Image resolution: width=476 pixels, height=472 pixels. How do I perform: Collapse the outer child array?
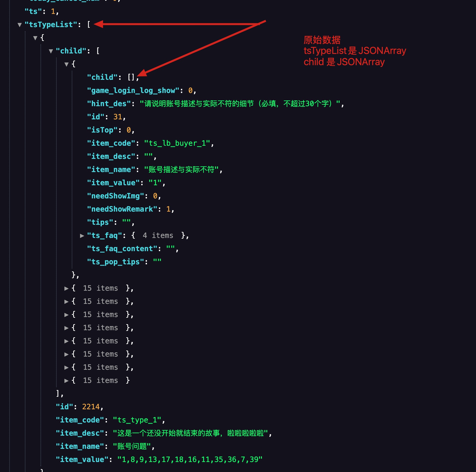51,51
